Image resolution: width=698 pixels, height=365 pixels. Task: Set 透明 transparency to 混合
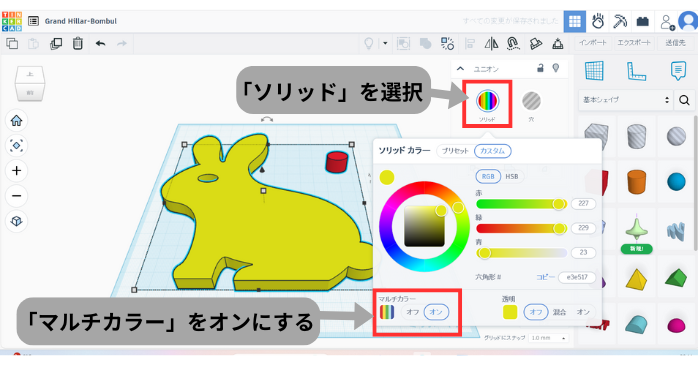(x=560, y=312)
